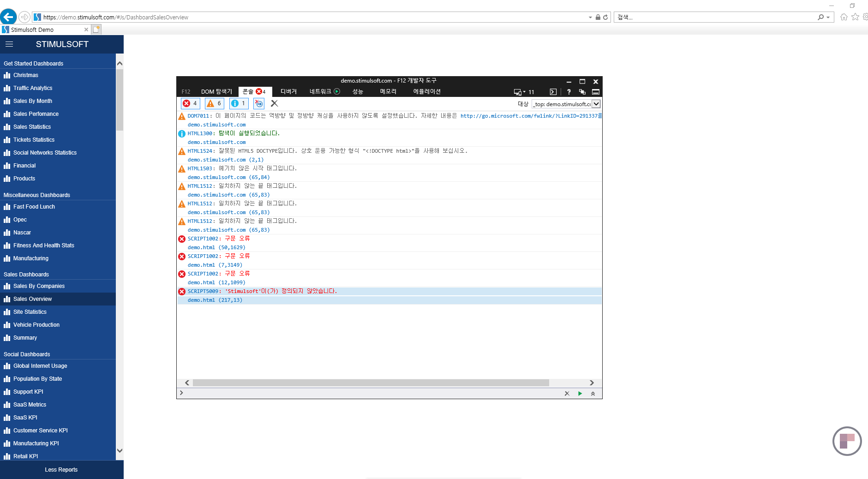Switch to the 에뮬레이션 tab

(x=427, y=91)
